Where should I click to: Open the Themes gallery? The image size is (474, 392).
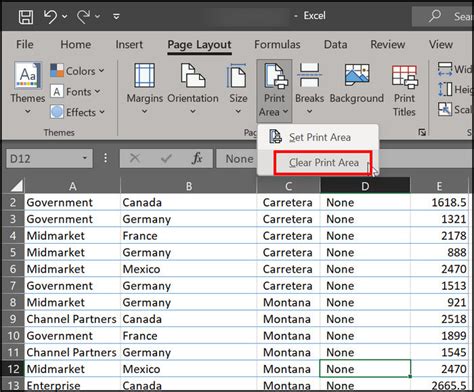(x=28, y=89)
